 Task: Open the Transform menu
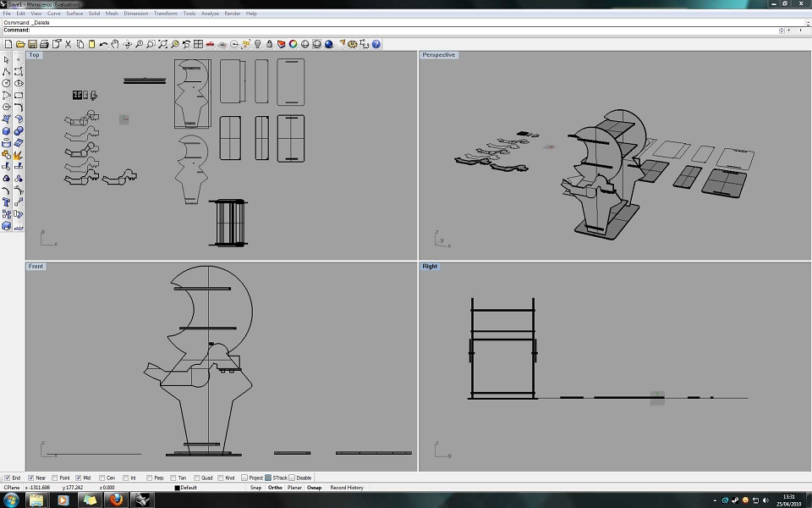point(165,14)
